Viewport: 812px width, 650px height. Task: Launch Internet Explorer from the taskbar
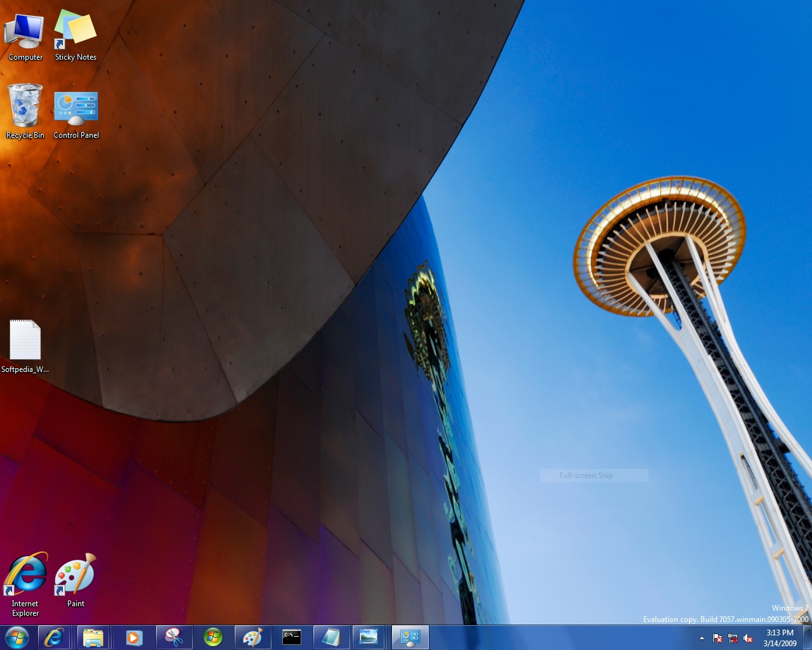(54, 637)
